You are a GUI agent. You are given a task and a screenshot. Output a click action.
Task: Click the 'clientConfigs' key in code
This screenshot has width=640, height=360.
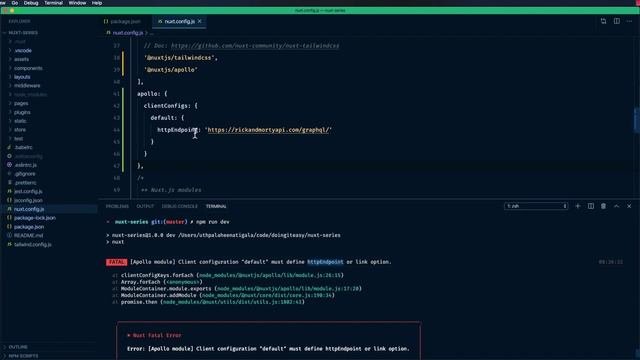pos(167,106)
